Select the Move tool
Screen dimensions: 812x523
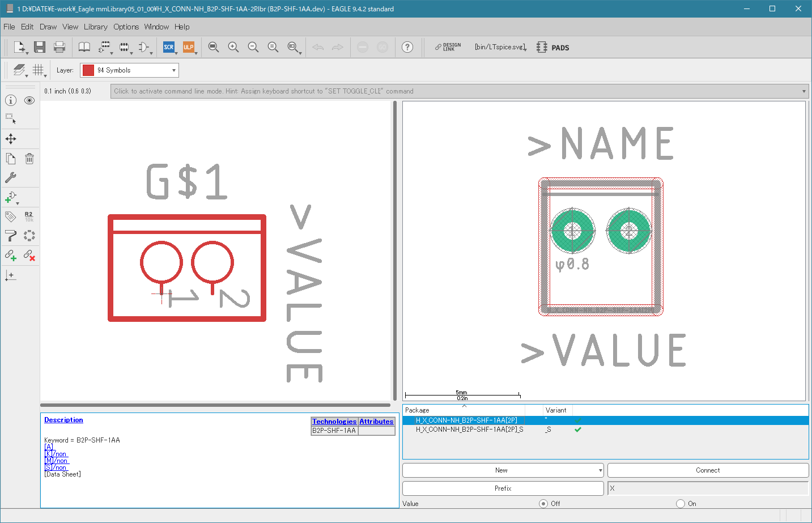[x=11, y=139]
